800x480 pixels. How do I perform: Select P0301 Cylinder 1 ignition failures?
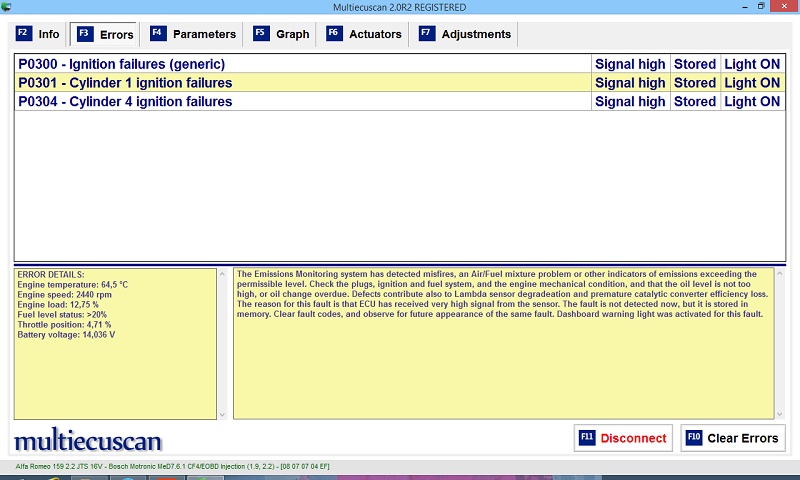(x=300, y=83)
